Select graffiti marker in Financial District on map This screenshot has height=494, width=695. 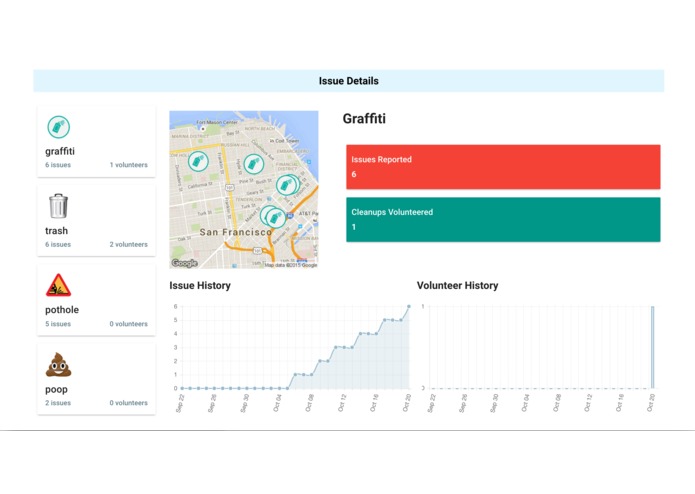[x=287, y=185]
